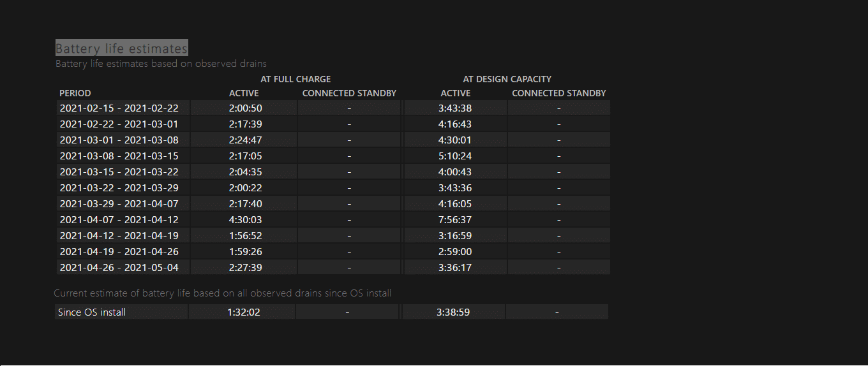Select the 2021-02-15 - 2021-02-22 period row
Screen dimensions: 868x366
[x=119, y=108]
